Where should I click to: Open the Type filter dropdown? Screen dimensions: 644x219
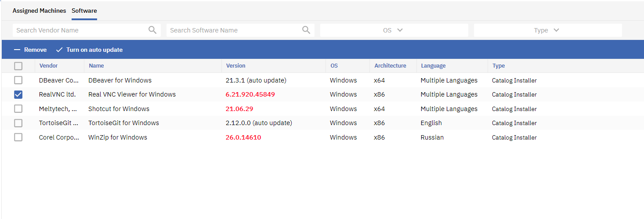pyautogui.click(x=548, y=30)
